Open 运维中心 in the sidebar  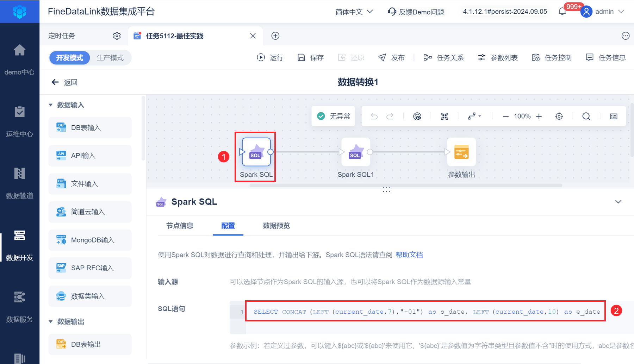[x=20, y=121]
